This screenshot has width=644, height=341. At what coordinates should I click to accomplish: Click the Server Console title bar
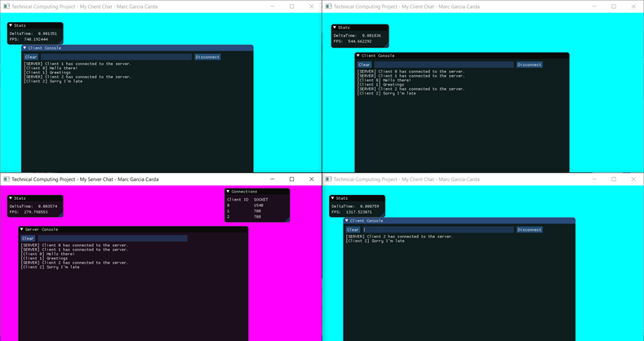[133, 229]
